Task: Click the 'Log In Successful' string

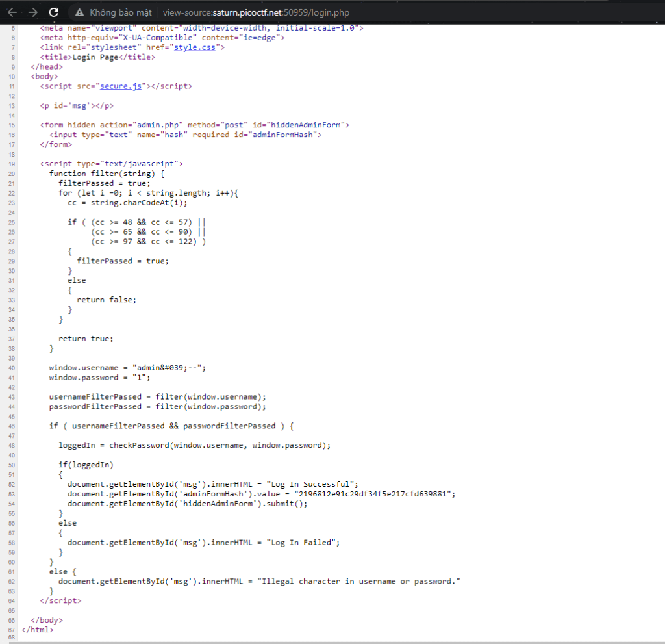Action: pos(314,484)
